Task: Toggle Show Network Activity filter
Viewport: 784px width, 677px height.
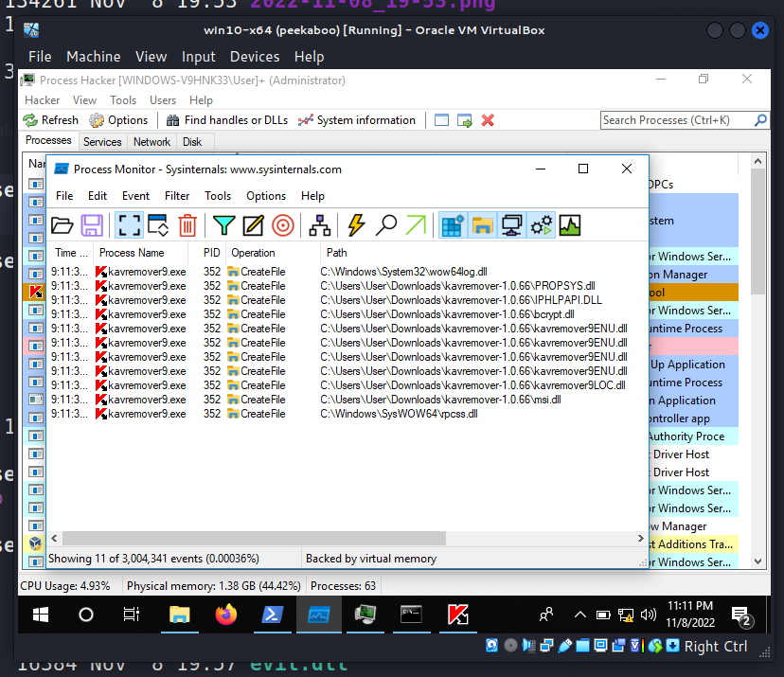Action: 512,225
